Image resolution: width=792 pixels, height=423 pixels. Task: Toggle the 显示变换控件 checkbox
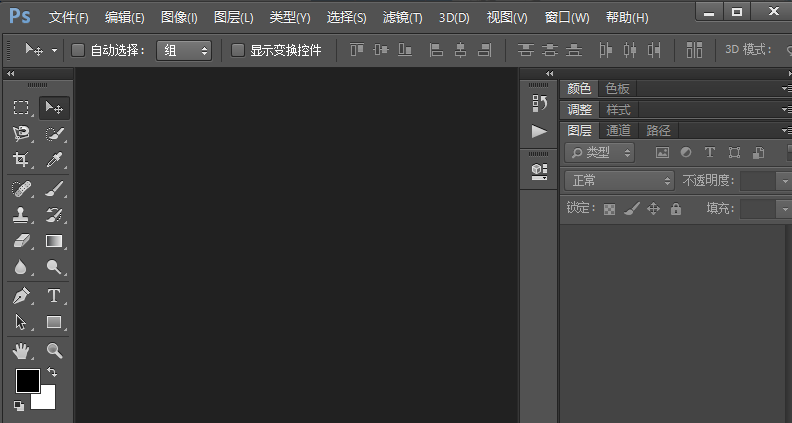click(238, 50)
